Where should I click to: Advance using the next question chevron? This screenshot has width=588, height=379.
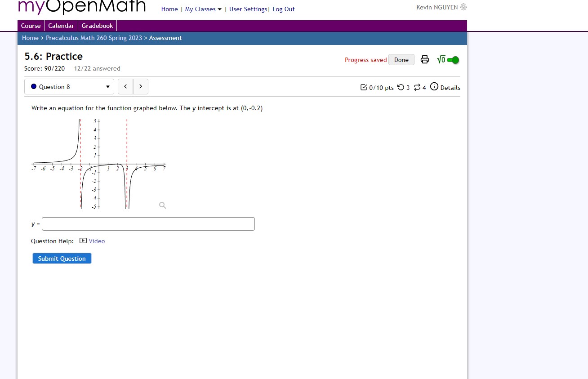point(141,86)
